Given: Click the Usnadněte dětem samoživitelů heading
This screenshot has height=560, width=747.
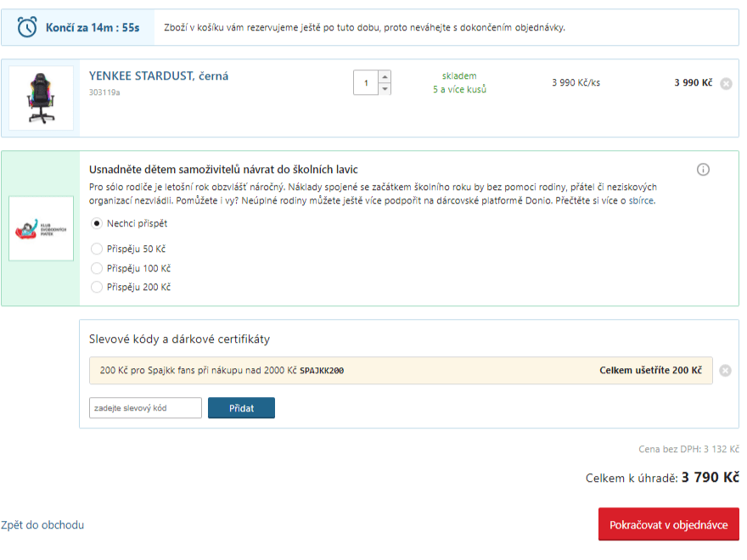Looking at the screenshot, I should click(223, 170).
